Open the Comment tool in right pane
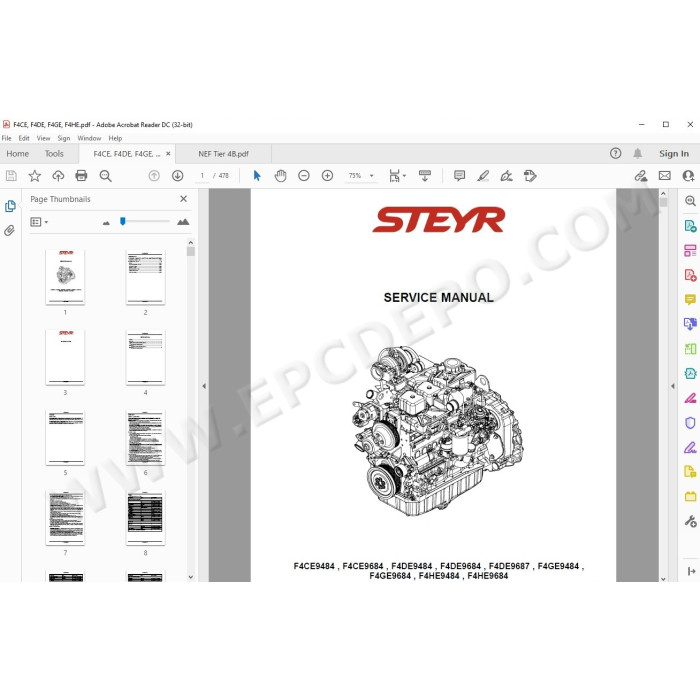This screenshot has width=700, height=700. [x=690, y=299]
